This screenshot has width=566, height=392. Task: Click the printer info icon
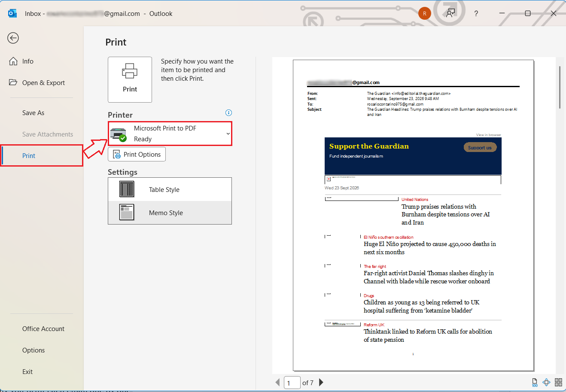click(228, 113)
